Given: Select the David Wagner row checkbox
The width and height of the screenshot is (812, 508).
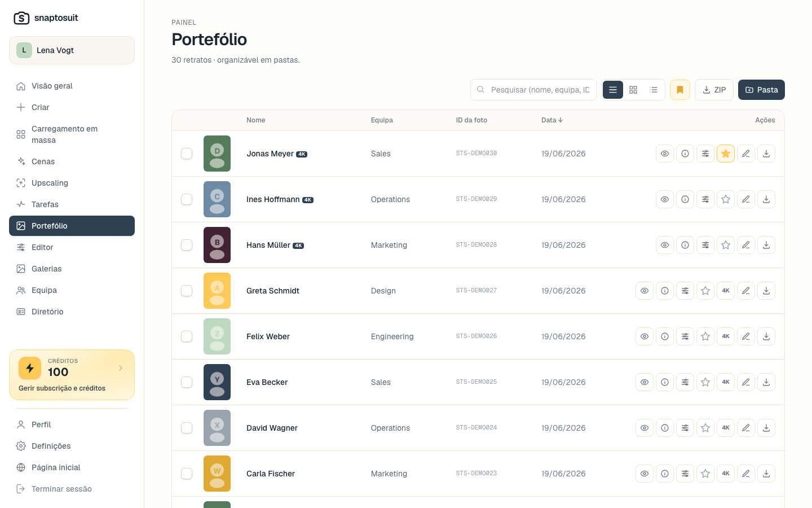Looking at the screenshot, I should coord(187,428).
